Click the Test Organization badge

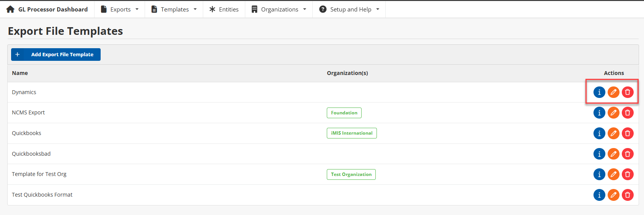pos(351,174)
